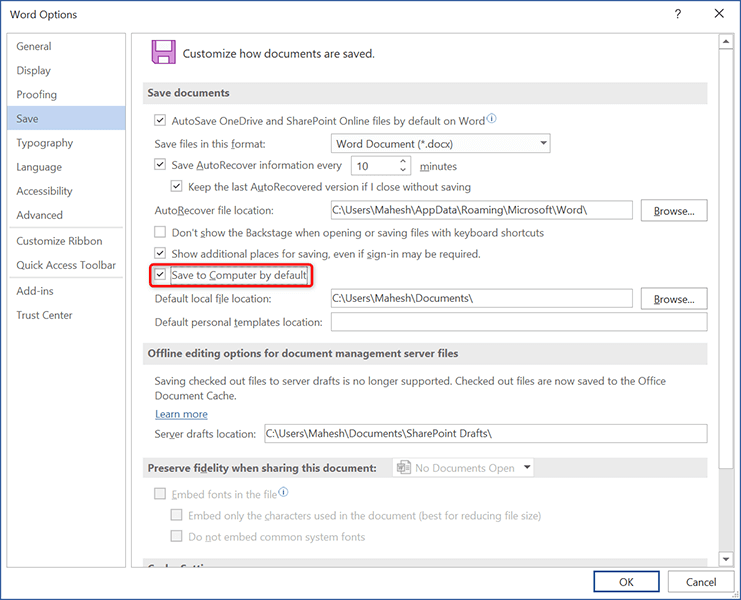The width and height of the screenshot is (741, 600).
Task: Toggle Keep the last AutoRecovered version
Action: [177, 187]
